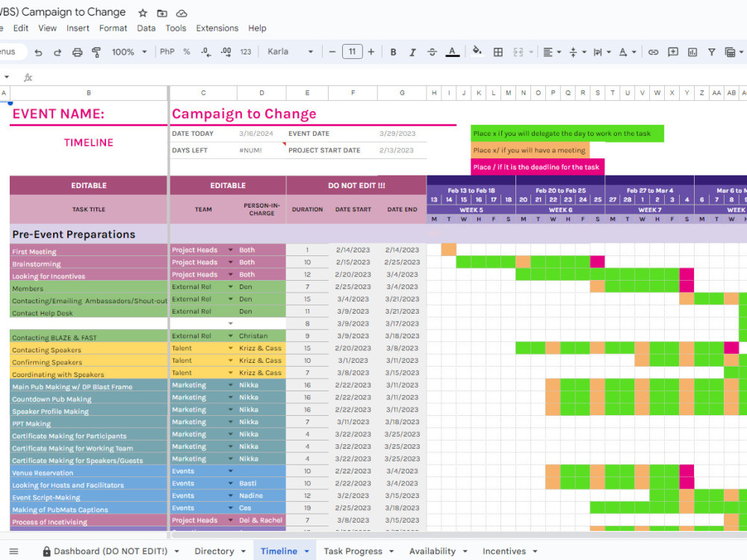747x560 pixels.
Task: Switch to the Dashboard (DO NOT EDIT!) tab
Action: 111,551
